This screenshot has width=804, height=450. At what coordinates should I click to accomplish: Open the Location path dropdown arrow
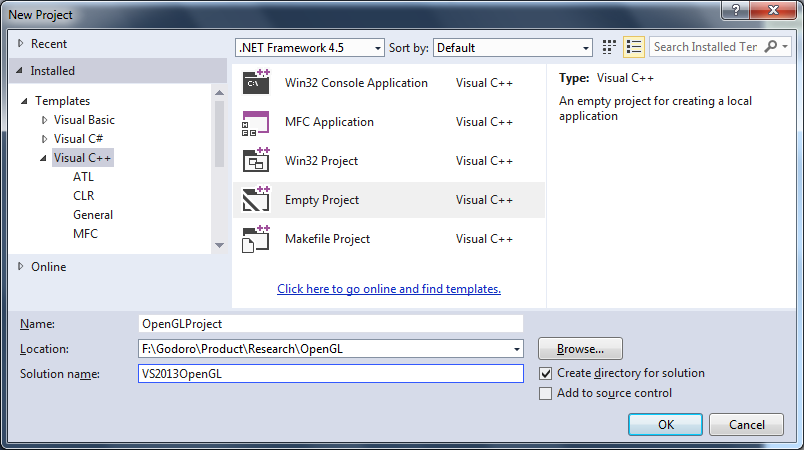click(517, 349)
